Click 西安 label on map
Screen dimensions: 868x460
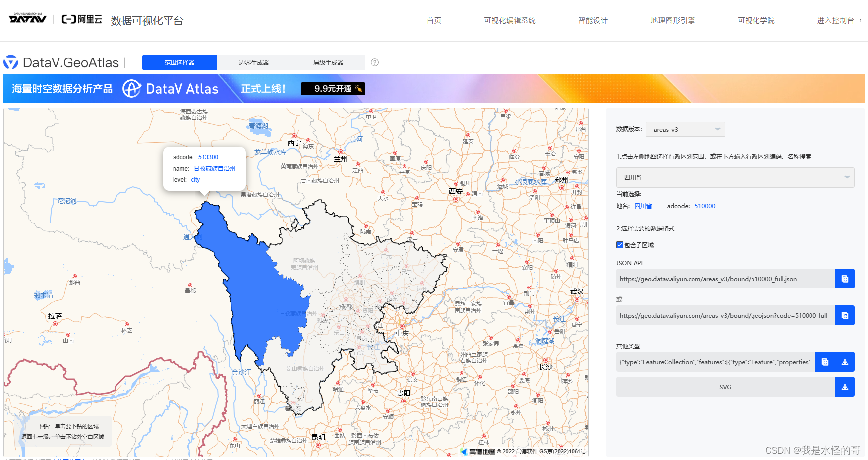click(x=456, y=191)
